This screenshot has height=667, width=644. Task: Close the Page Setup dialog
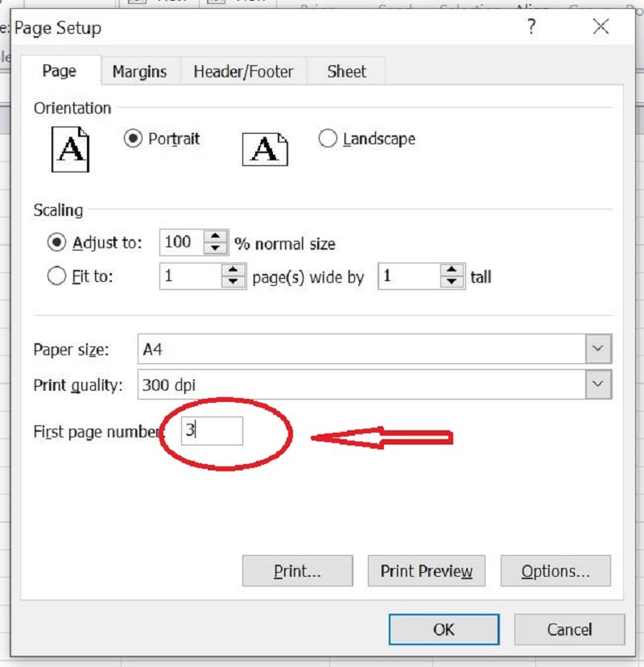pos(601,27)
